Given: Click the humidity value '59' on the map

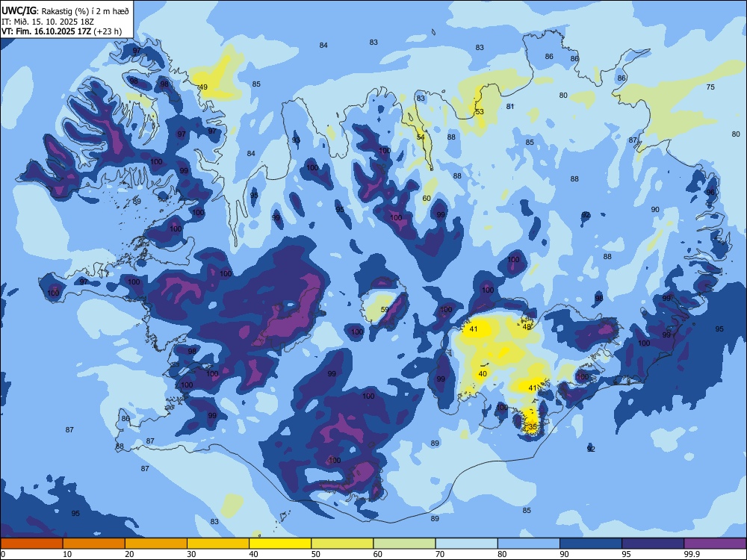Looking at the screenshot, I should pyautogui.click(x=385, y=310).
